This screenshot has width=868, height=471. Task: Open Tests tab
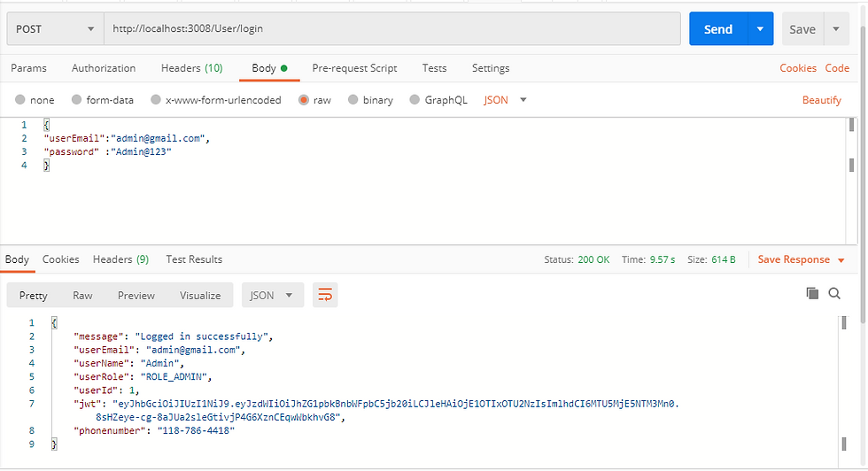pos(434,68)
